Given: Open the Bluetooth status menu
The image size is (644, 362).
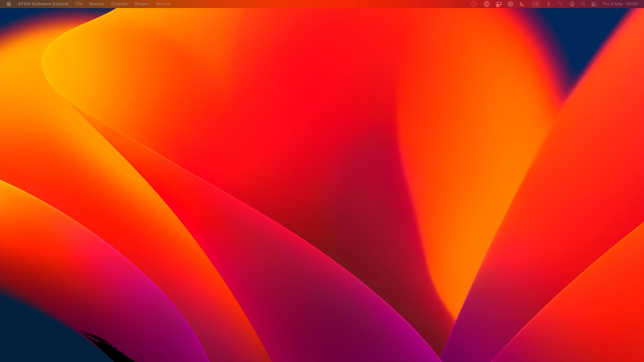Looking at the screenshot, I should tap(548, 4).
